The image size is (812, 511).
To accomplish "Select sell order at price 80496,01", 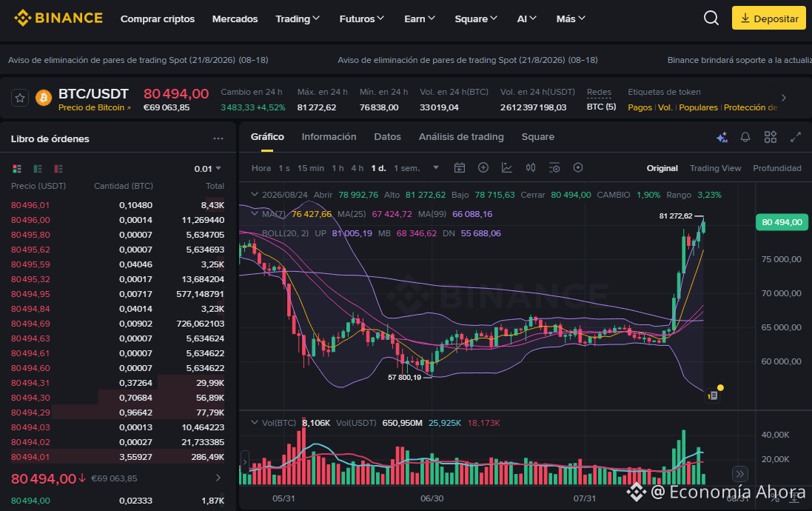I will coord(118,205).
